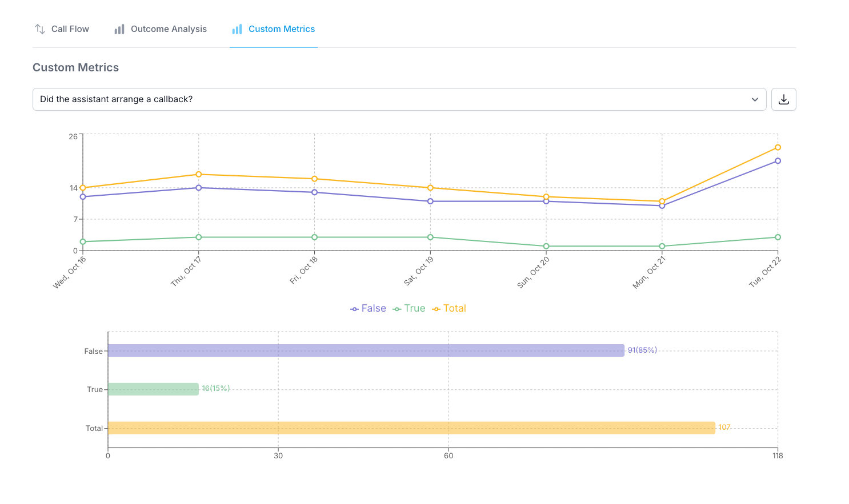Click the True data point for Fri, Oct 18
The width and height of the screenshot is (849, 504).
point(314,237)
